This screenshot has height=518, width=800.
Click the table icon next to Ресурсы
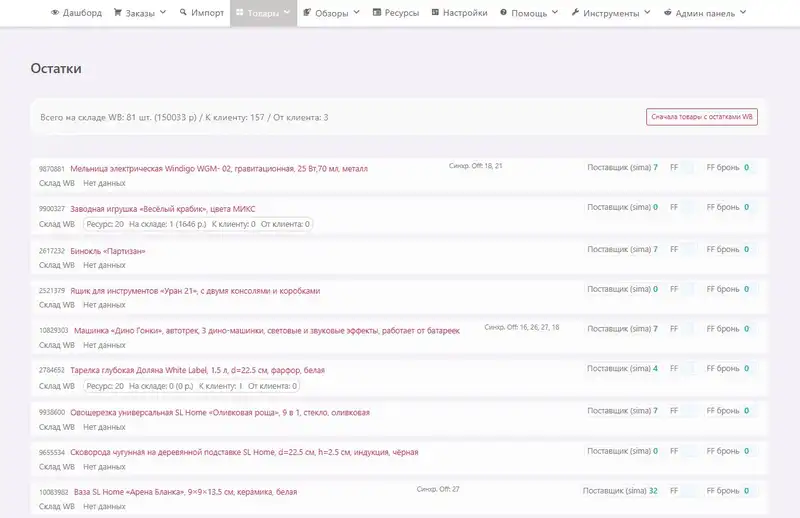(377, 12)
